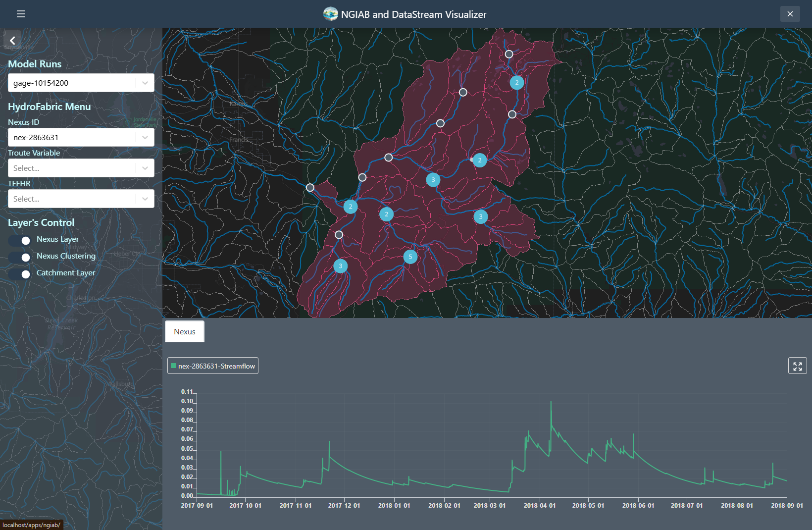Toggle the nex-2863631-Streamflow legend entry
The width and height of the screenshot is (812, 530).
pos(212,366)
